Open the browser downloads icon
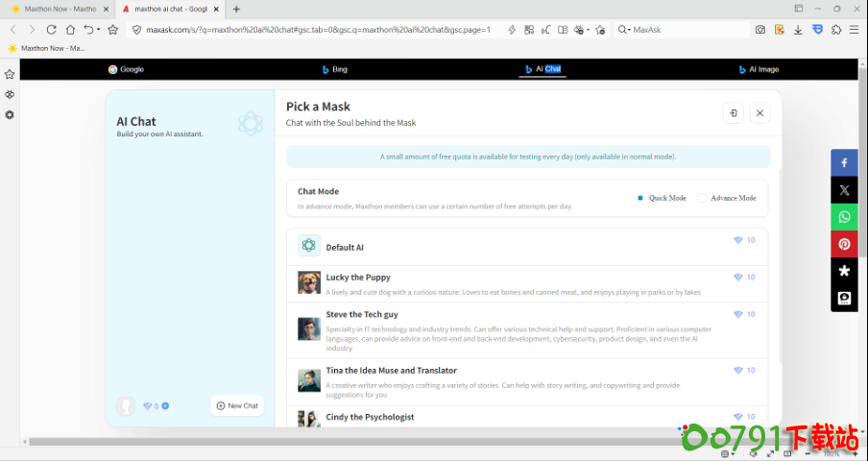This screenshot has height=461, width=868. click(x=798, y=30)
